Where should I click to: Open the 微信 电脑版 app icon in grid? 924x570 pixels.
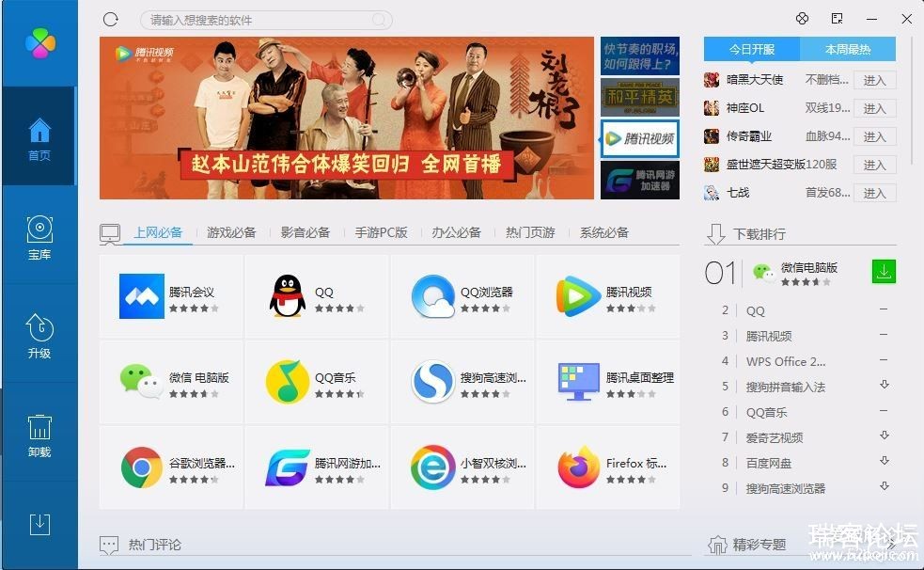tap(141, 381)
